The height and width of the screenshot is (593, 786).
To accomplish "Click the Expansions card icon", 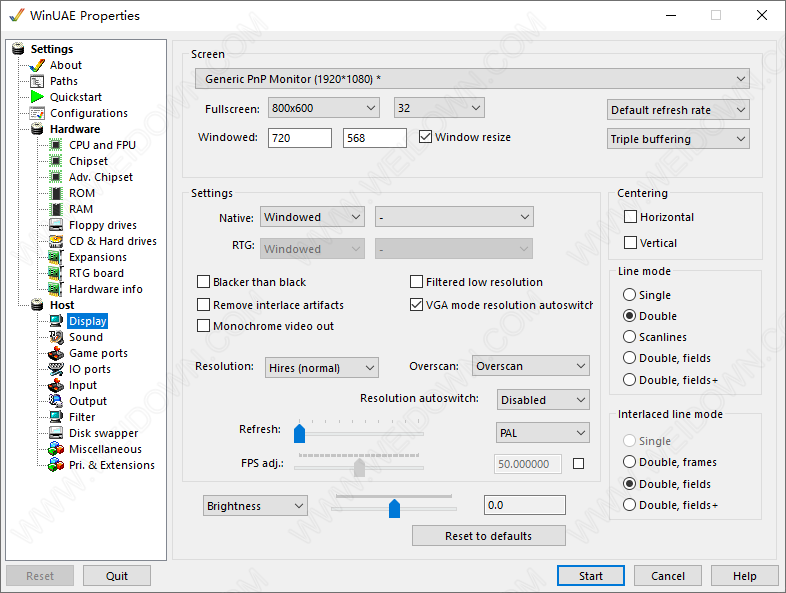I will [55, 257].
